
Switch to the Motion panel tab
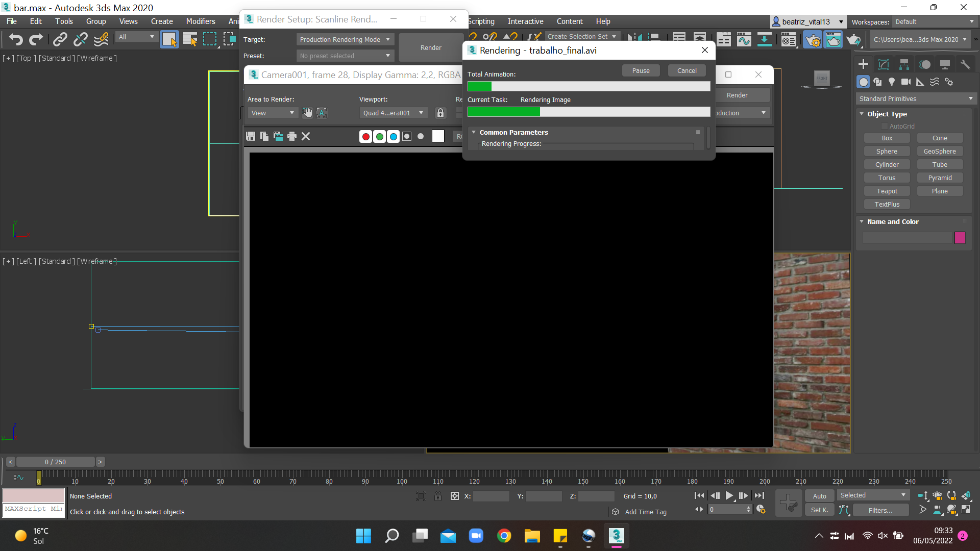924,64
